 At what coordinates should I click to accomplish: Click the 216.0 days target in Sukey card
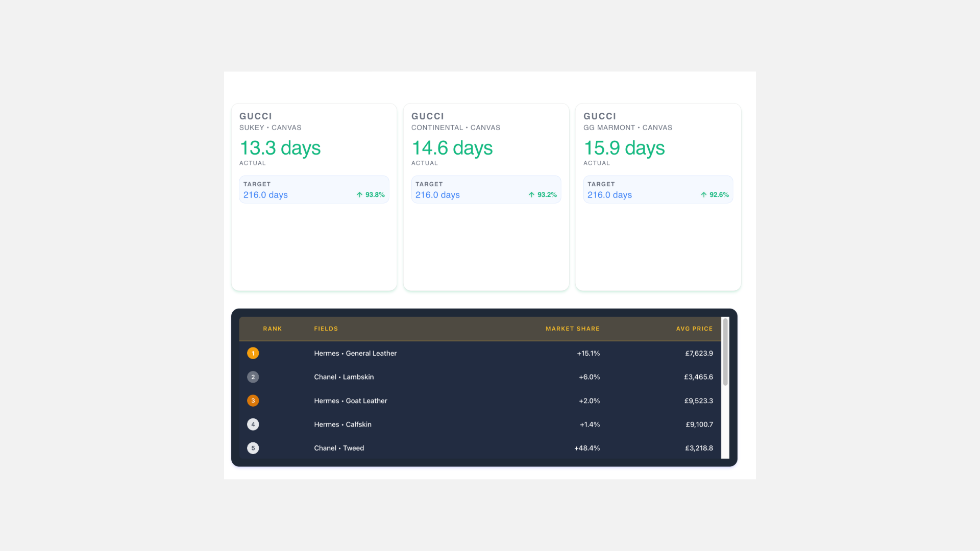point(265,195)
